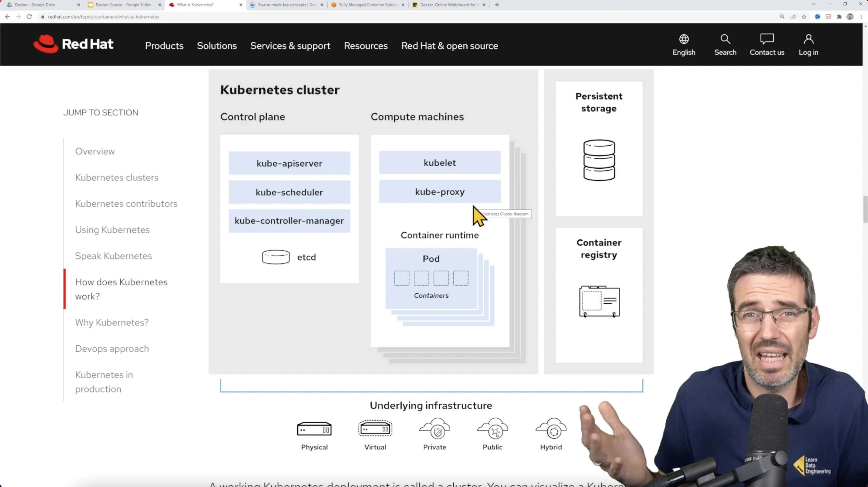
Task: Click the page vertical scrollbar thumb
Action: [x=865, y=209]
